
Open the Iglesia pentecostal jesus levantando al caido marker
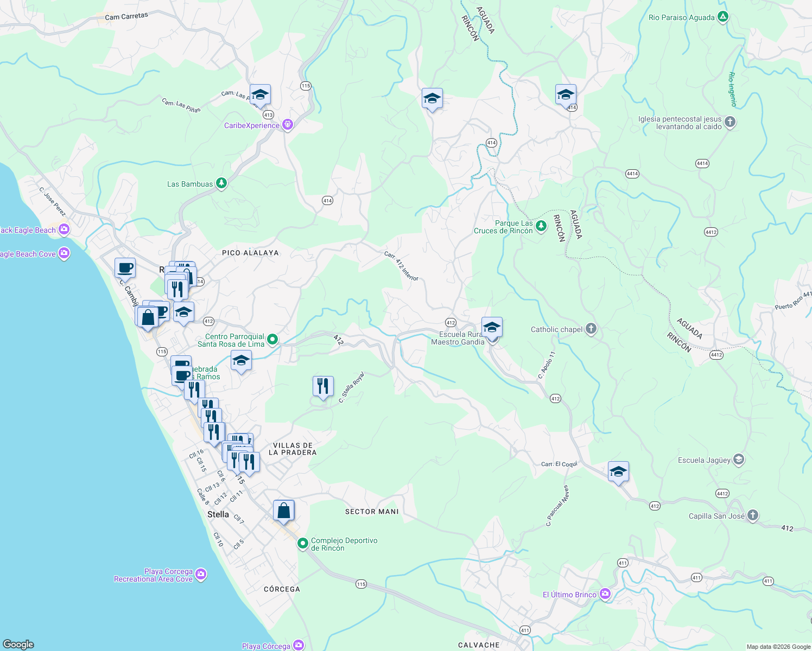click(730, 123)
